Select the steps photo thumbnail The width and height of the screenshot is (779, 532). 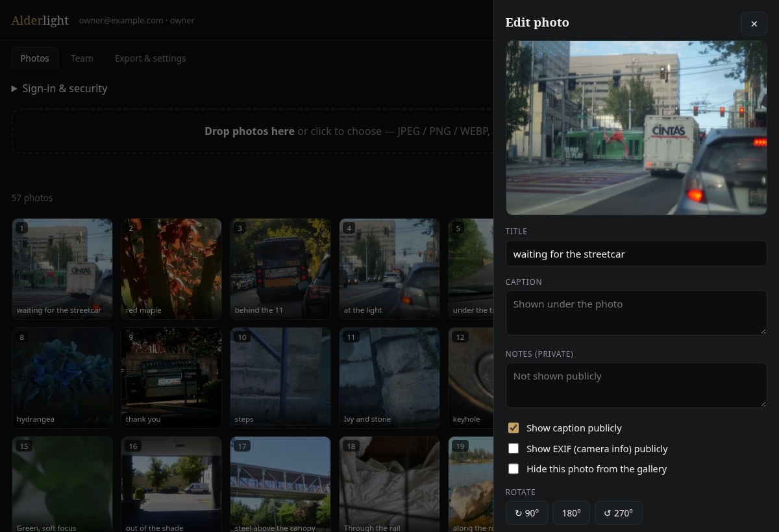280,378
